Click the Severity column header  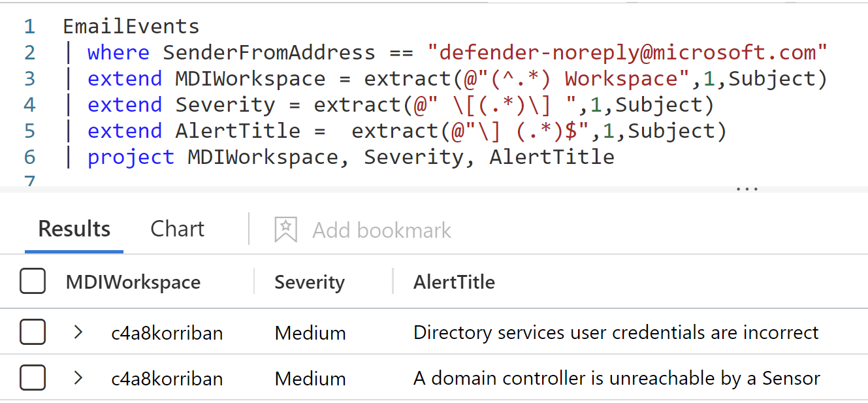[309, 282]
